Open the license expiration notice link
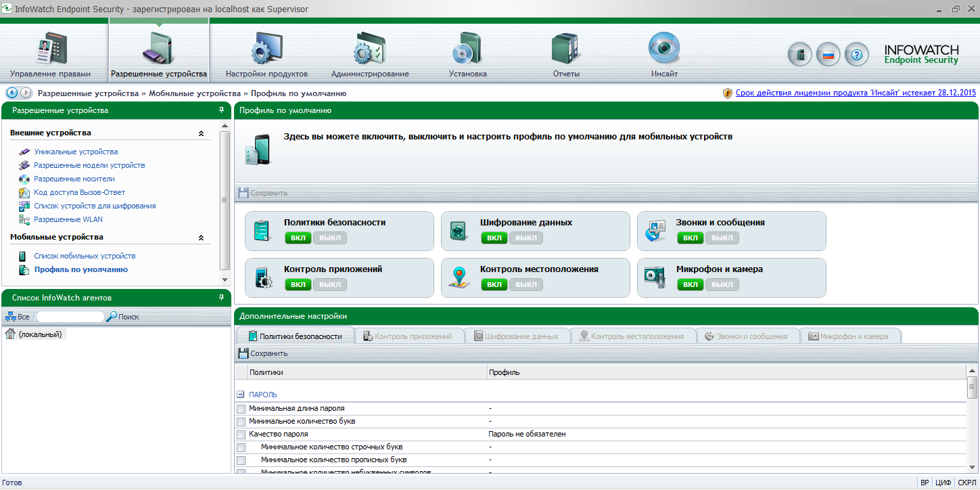The height and width of the screenshot is (490, 980). 856,93
